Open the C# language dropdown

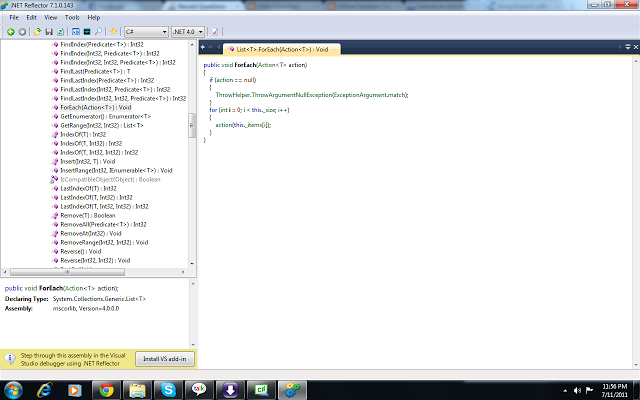(x=146, y=31)
